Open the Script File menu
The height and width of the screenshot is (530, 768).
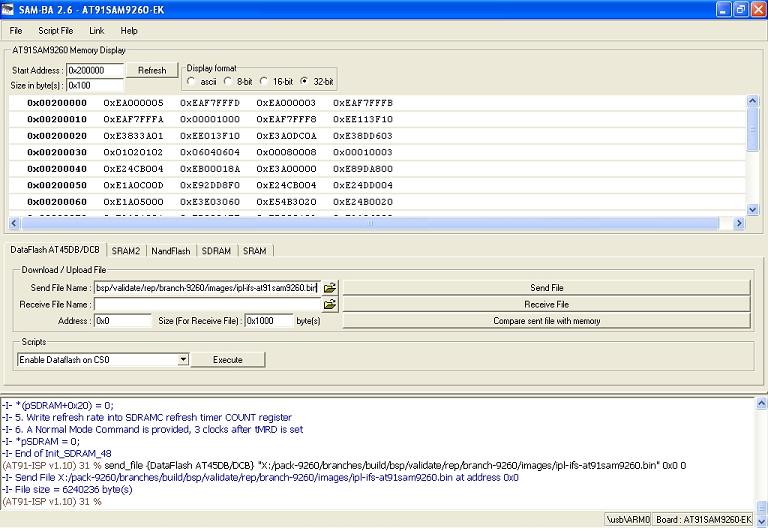(55, 31)
